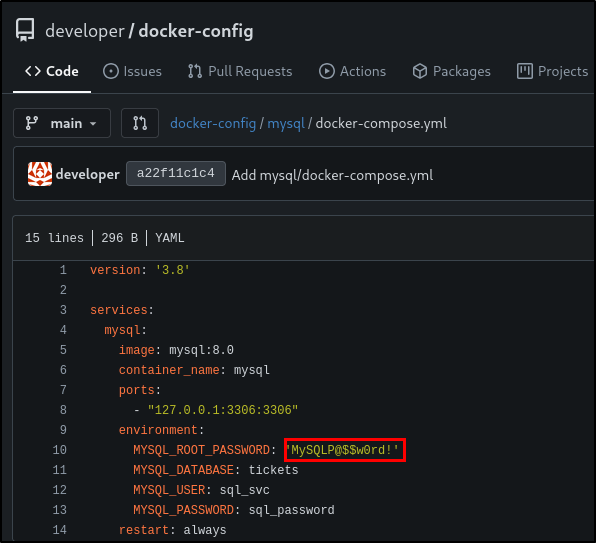The image size is (596, 543).
Task: Click MYSQL_PASSWORD: sql_password line
Action: click(234, 510)
